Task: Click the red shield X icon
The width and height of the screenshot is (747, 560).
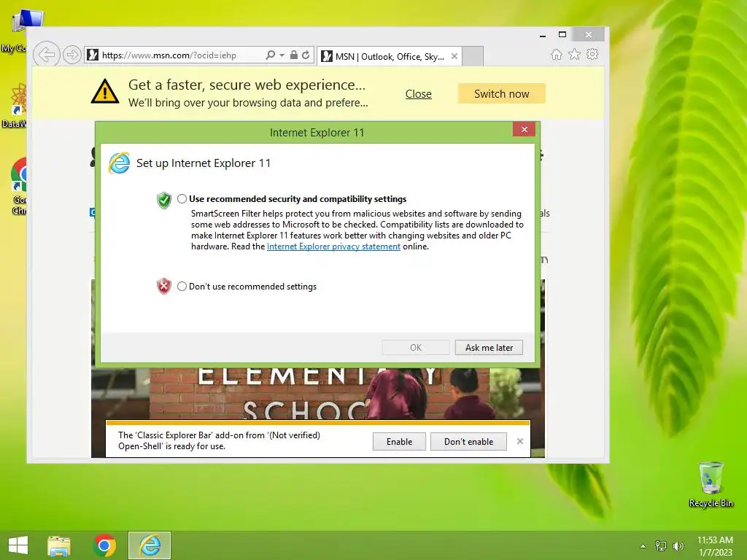Action: (164, 286)
